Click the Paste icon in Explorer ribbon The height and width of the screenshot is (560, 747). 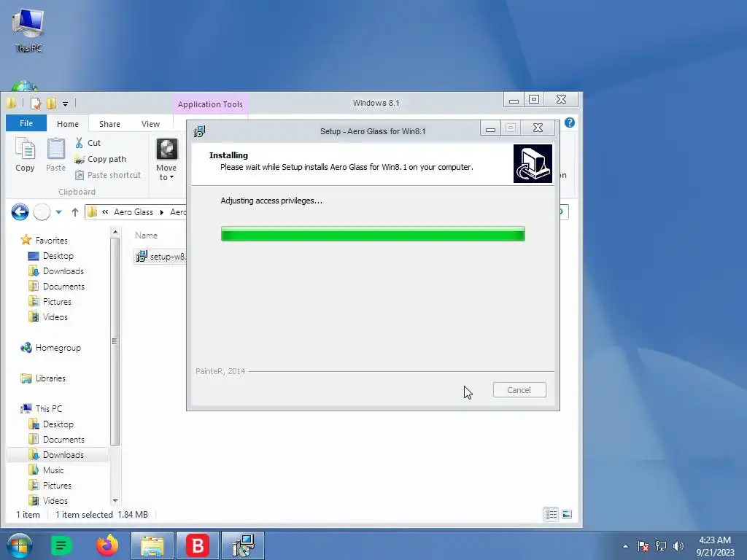(55, 155)
